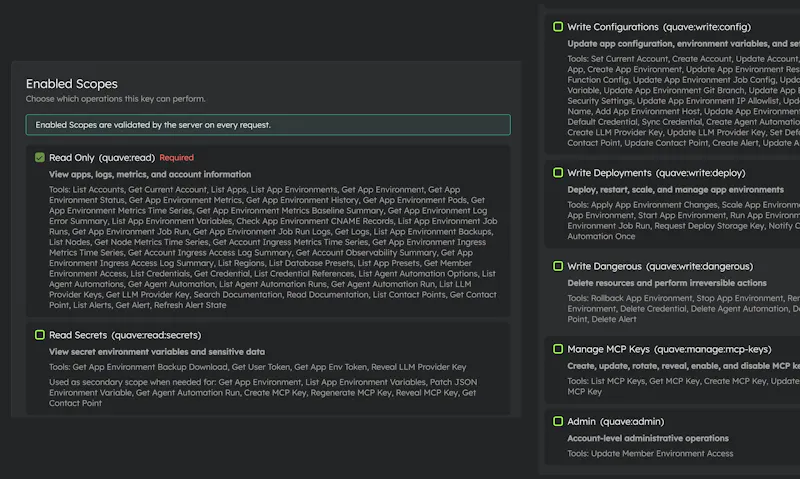Screen dimensions: 800x479
Task: Click the Write Dangerous tools list
Action: pos(684,309)
